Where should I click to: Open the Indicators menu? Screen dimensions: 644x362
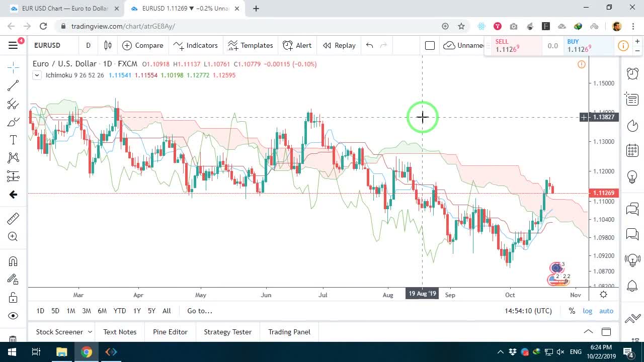tap(195, 45)
